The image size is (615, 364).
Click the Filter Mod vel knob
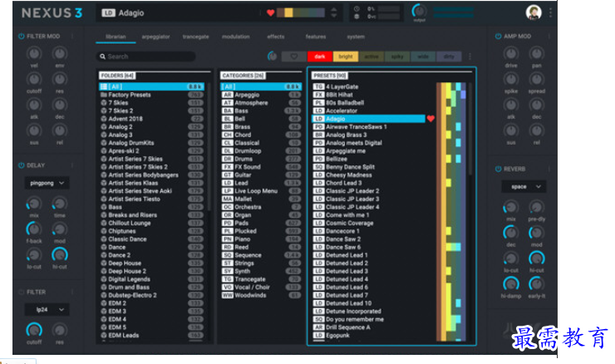pyautogui.click(x=34, y=54)
